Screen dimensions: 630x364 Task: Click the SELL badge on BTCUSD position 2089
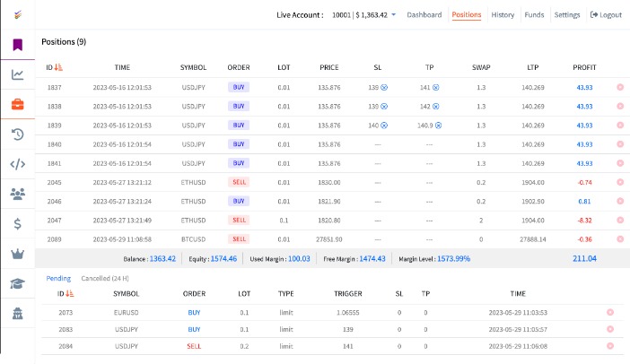click(x=239, y=239)
